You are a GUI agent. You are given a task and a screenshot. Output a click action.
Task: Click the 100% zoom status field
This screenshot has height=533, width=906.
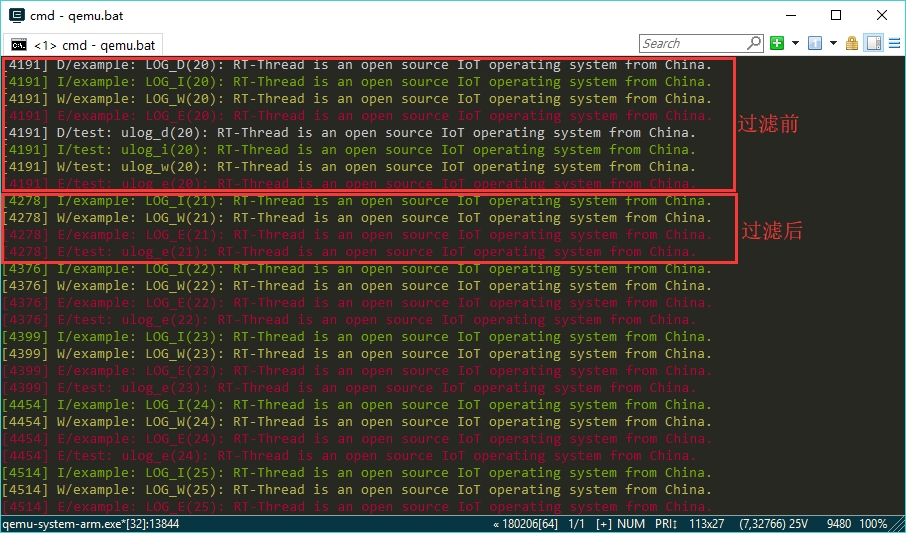pyautogui.click(x=873, y=524)
